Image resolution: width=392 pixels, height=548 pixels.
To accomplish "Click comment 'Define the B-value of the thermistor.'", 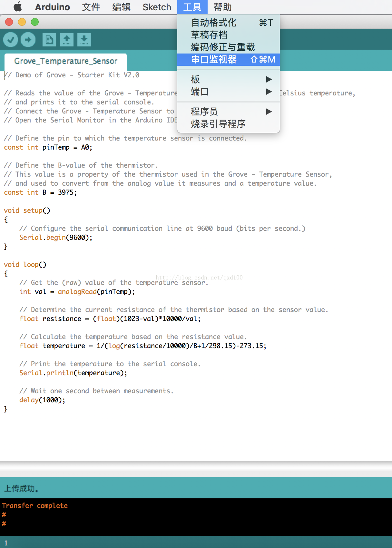I will coord(81,165).
